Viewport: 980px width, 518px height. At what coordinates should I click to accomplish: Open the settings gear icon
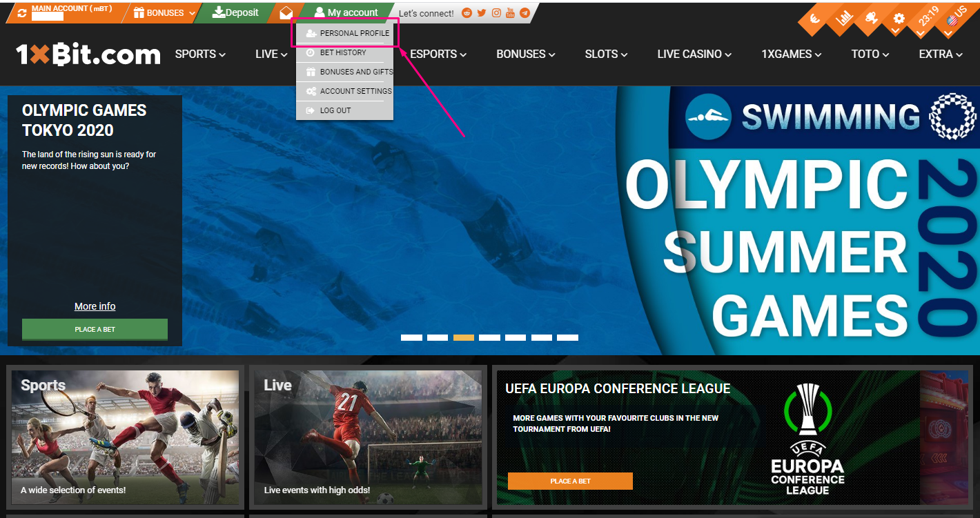(x=899, y=19)
